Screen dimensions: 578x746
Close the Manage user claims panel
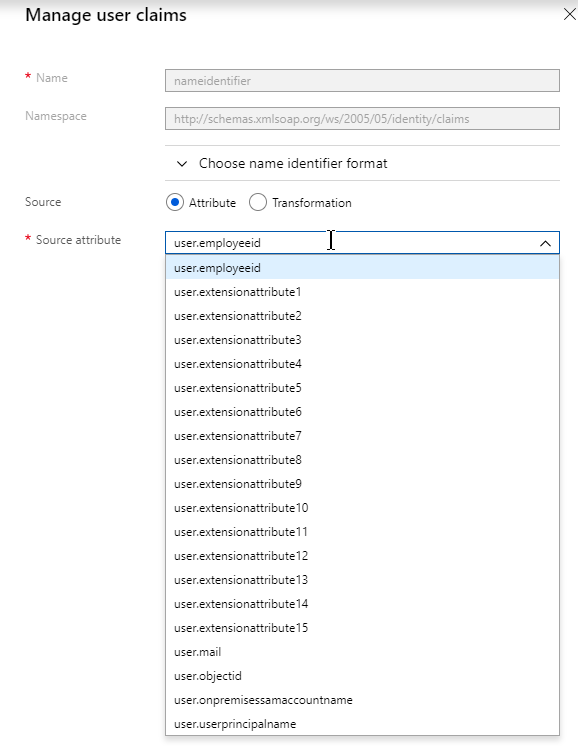569,14
